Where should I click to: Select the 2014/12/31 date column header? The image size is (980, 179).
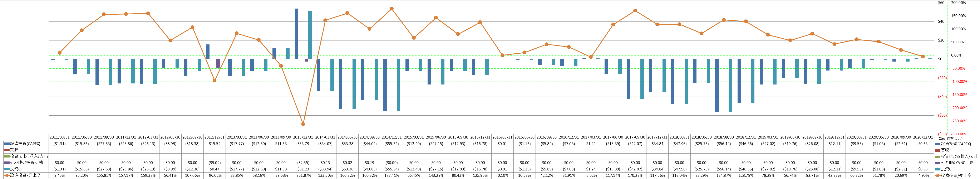391,137
